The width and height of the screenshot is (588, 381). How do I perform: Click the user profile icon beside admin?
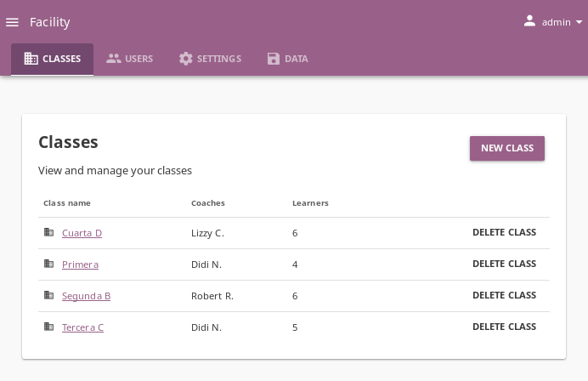(529, 21)
